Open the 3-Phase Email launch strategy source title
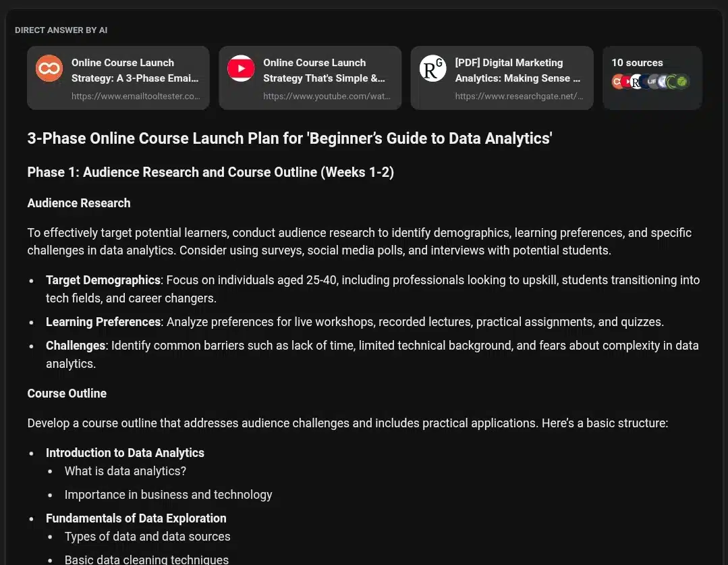 pyautogui.click(x=135, y=70)
